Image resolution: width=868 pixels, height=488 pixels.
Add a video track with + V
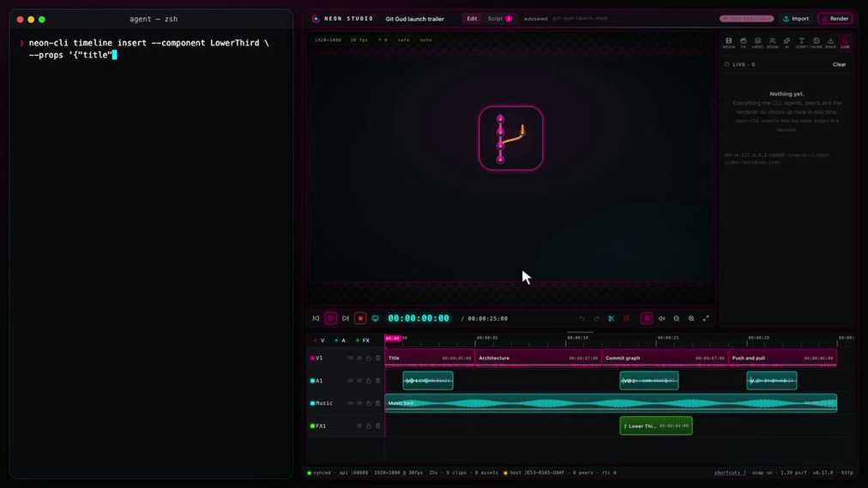319,340
